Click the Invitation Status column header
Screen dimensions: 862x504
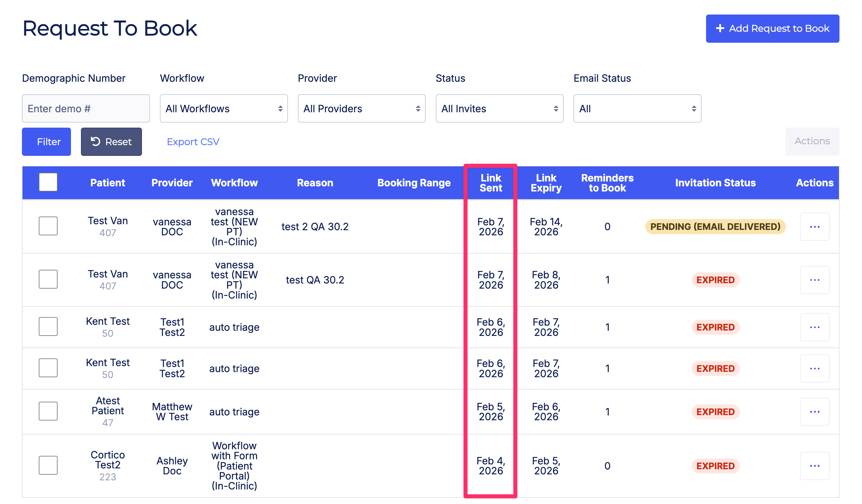(x=715, y=183)
